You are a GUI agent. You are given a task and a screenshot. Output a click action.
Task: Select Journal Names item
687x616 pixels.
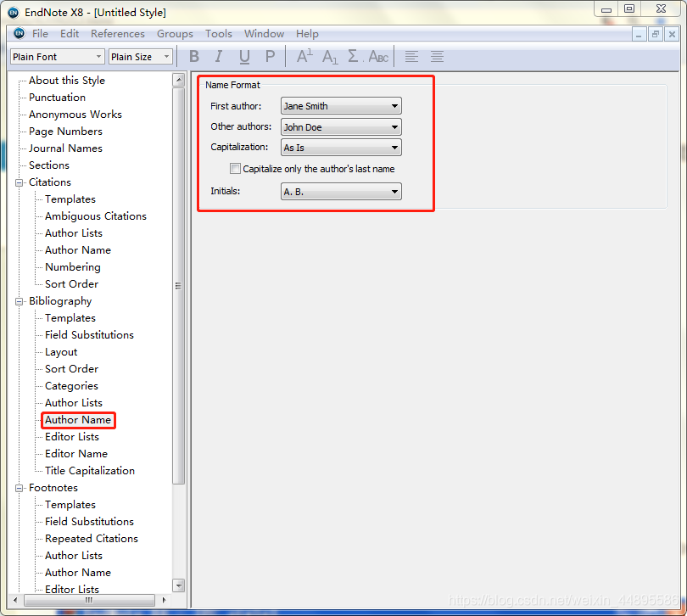pyautogui.click(x=65, y=148)
